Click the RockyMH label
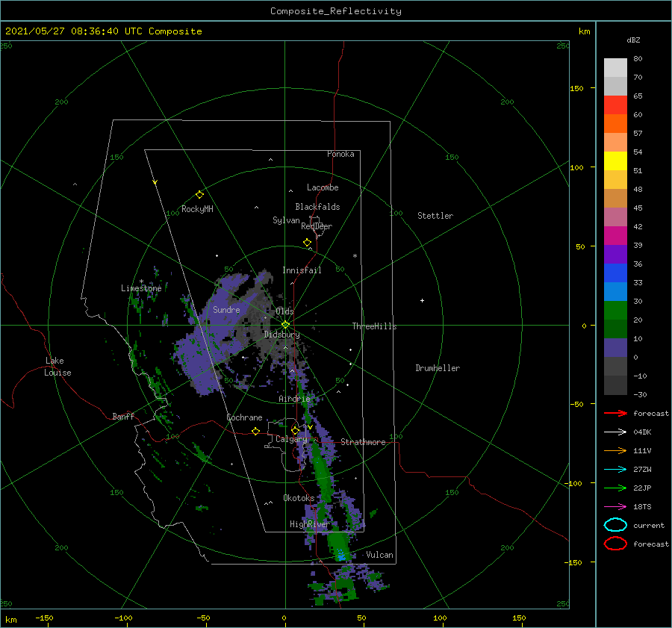The image size is (672, 628). click(197, 209)
